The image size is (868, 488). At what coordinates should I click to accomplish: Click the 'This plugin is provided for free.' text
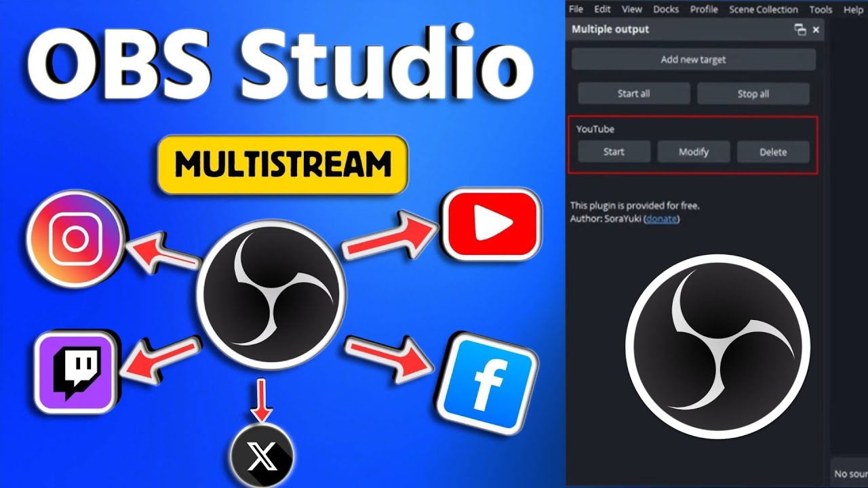click(635, 205)
